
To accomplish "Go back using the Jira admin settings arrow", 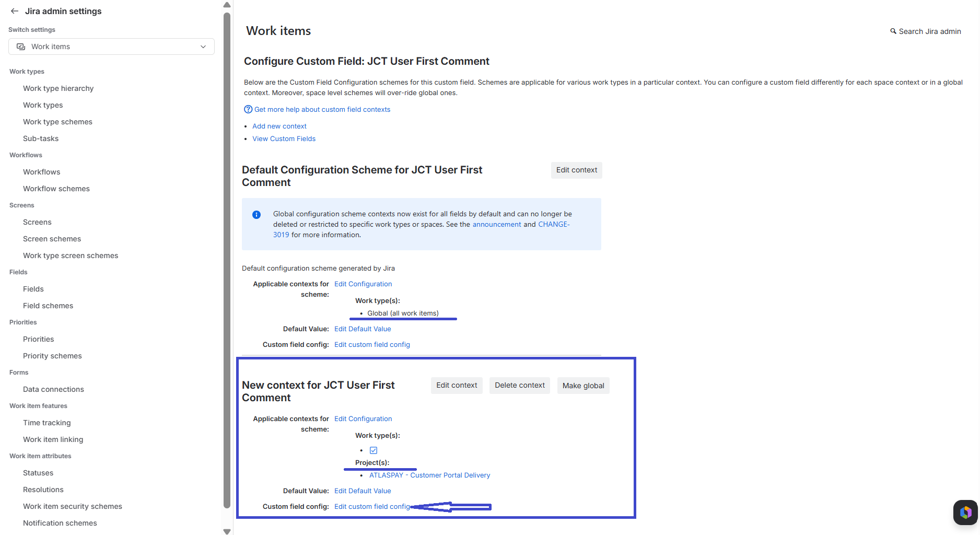I will click(x=15, y=11).
